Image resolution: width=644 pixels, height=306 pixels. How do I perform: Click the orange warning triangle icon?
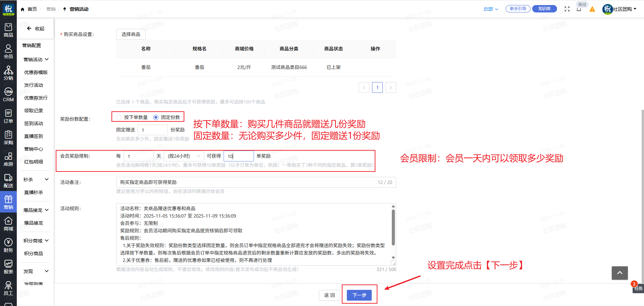[592, 9]
